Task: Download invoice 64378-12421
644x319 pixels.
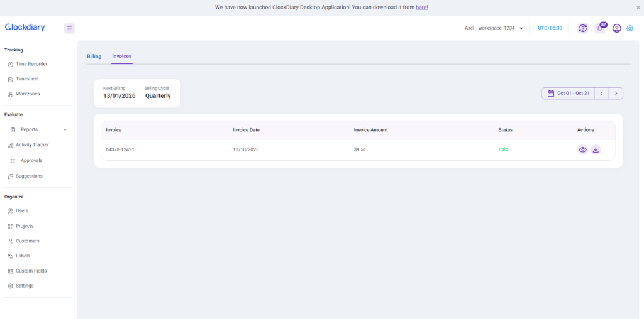Action: coord(596,149)
